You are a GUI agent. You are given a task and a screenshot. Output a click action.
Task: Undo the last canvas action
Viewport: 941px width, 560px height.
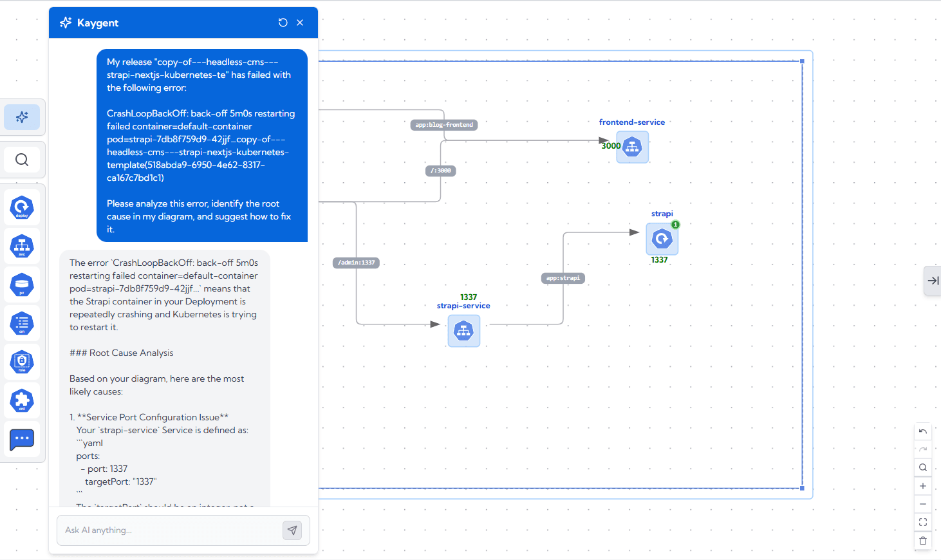[923, 431]
